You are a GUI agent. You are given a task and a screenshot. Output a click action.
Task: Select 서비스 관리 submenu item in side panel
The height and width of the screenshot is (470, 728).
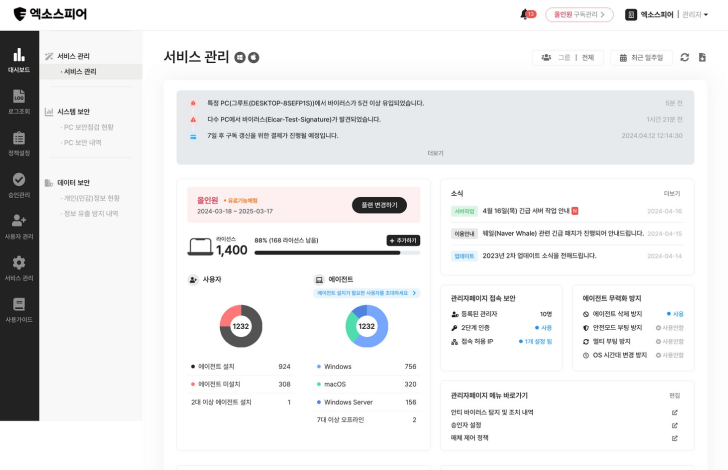click(x=80, y=72)
